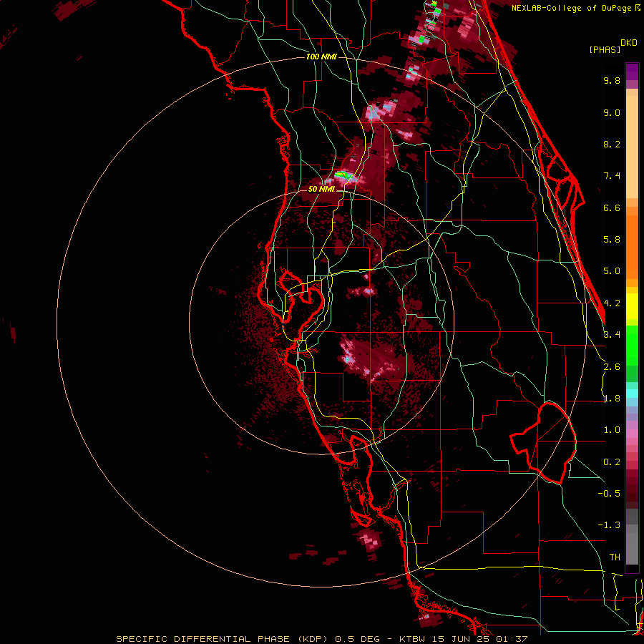Image resolution: width=644 pixels, height=644 pixels.
Task: Select the 9.8 value on the scale
Action: click(612, 80)
